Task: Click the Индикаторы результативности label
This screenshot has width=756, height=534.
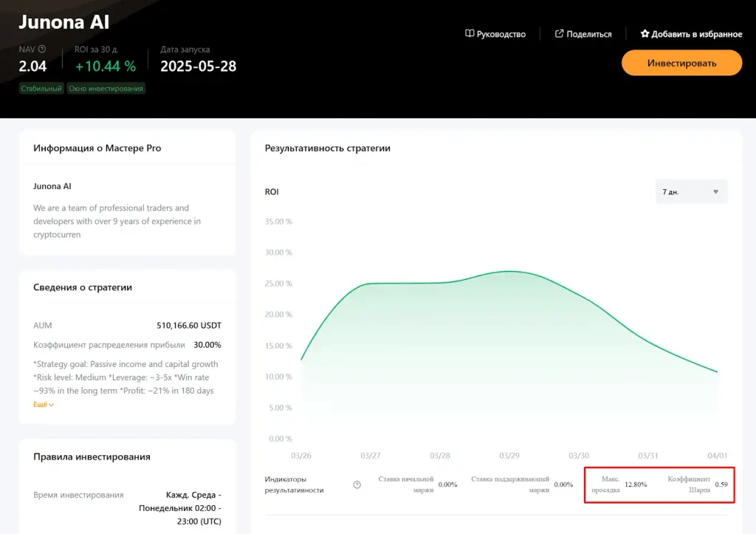Action: coord(294,485)
